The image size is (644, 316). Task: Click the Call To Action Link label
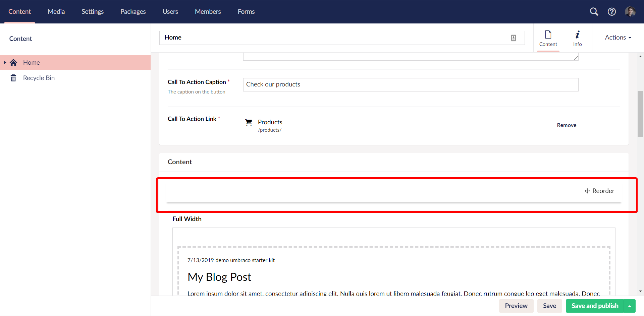[x=192, y=119]
